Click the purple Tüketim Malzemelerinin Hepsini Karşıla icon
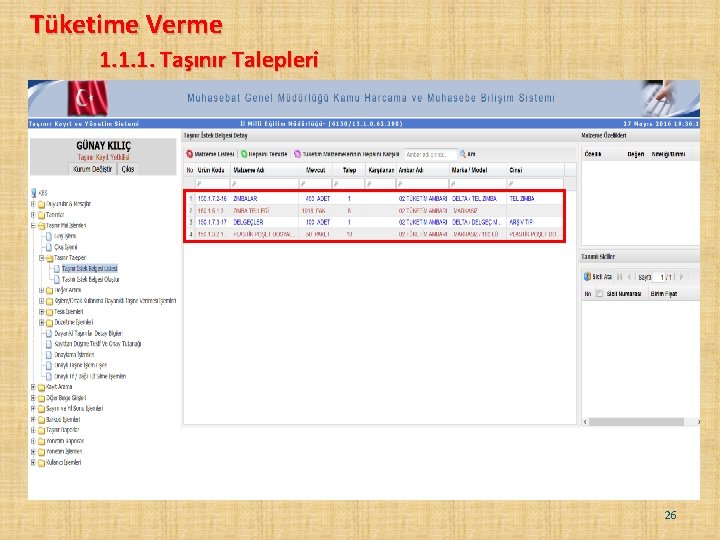The width and height of the screenshot is (720, 540). [298, 154]
